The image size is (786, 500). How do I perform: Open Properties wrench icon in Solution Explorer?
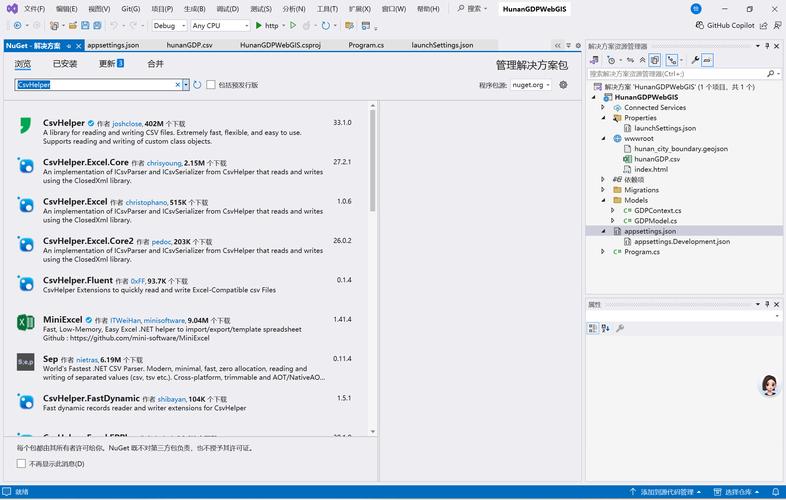click(694, 60)
